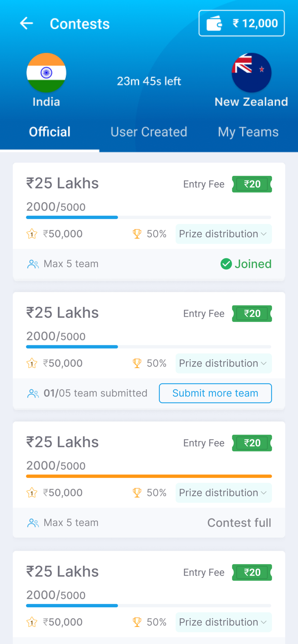Switch to the My Teams tab

click(248, 132)
